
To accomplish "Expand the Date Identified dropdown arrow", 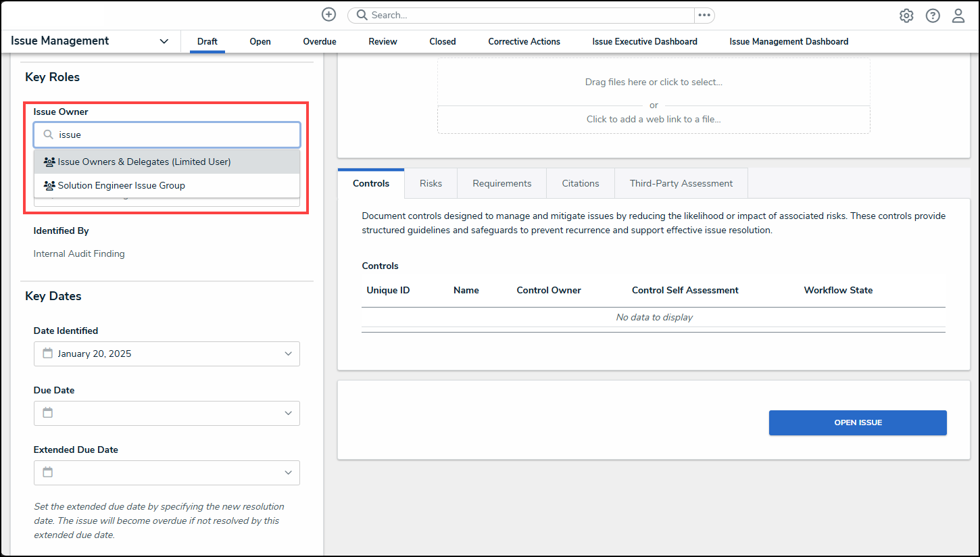I will click(x=288, y=354).
